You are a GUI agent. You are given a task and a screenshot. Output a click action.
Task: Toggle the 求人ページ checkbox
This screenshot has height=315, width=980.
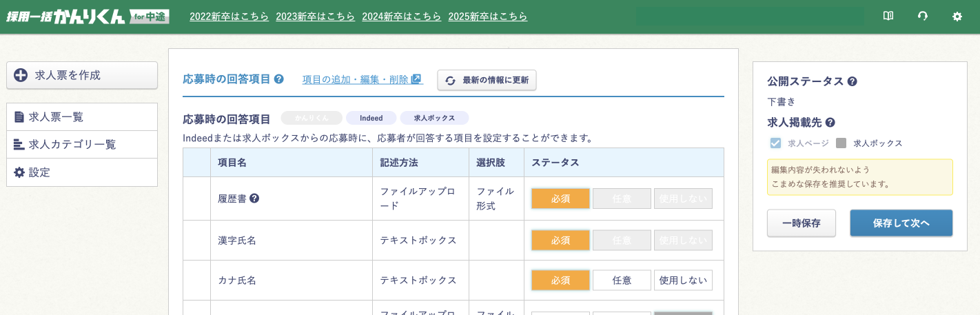775,143
